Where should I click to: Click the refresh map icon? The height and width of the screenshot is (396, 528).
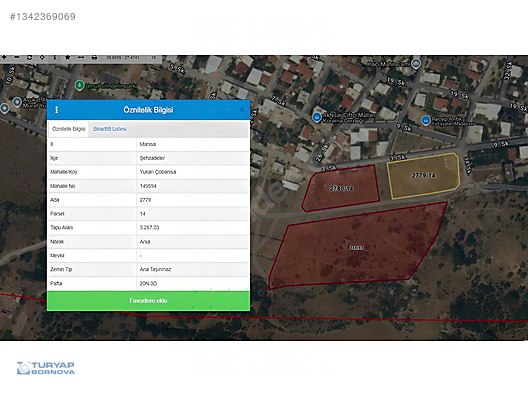tap(29, 58)
